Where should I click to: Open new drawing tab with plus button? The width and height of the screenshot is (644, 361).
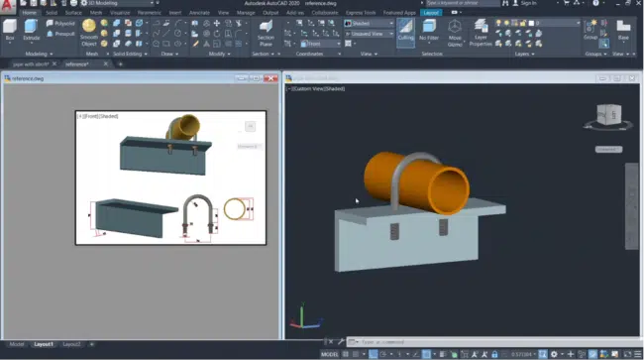[x=120, y=64]
